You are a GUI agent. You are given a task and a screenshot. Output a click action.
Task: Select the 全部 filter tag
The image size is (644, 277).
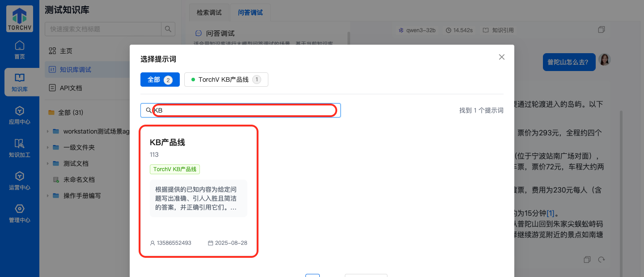160,80
